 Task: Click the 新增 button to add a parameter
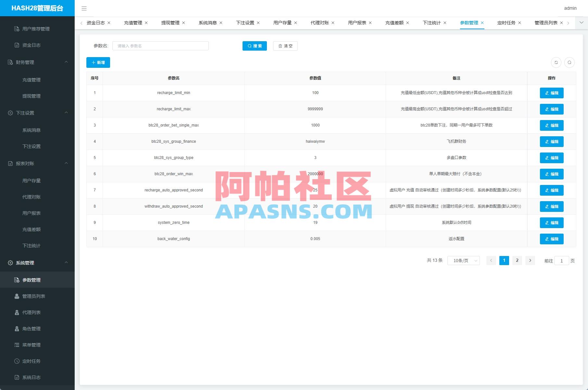tap(98, 62)
